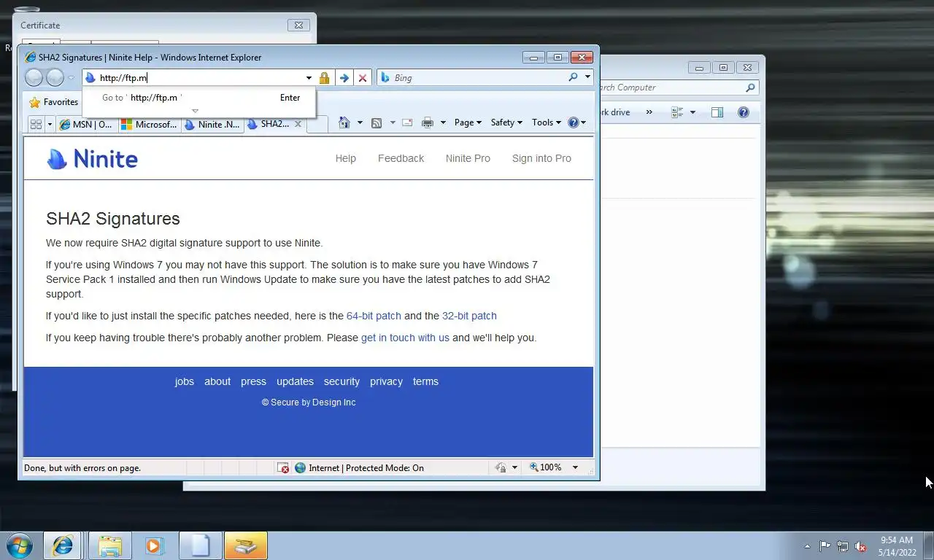Click the 100% zoom level button
Image resolution: width=934 pixels, height=560 pixels.
[546, 467]
